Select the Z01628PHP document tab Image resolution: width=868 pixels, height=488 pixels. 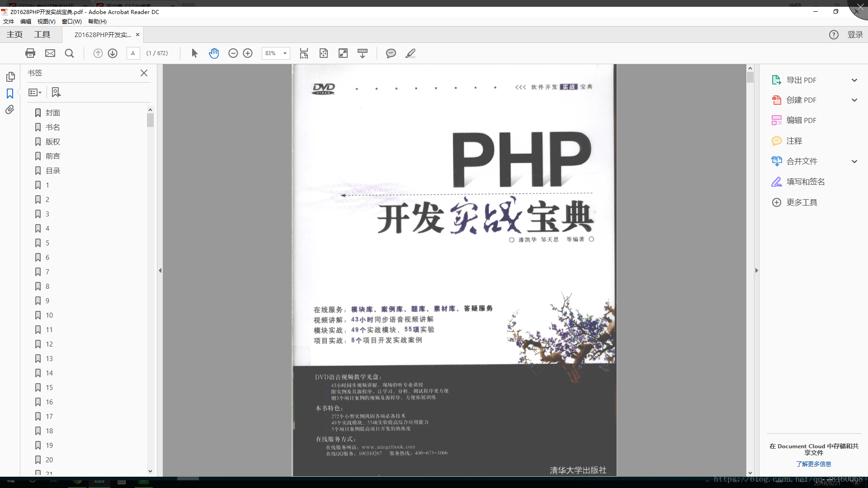click(x=103, y=35)
